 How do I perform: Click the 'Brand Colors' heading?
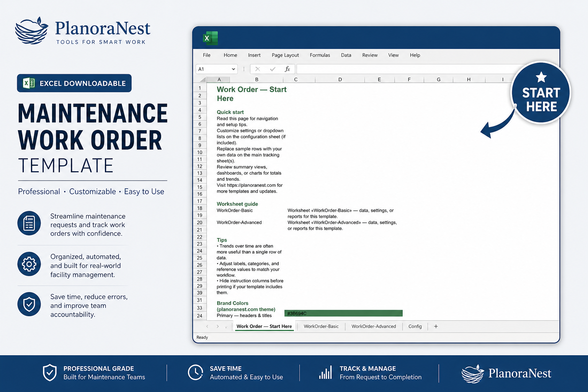tap(246, 306)
